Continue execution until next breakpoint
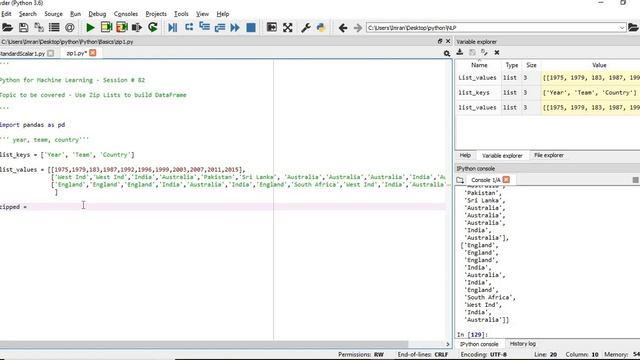Viewport: 640px width, 360px height. coord(235,28)
